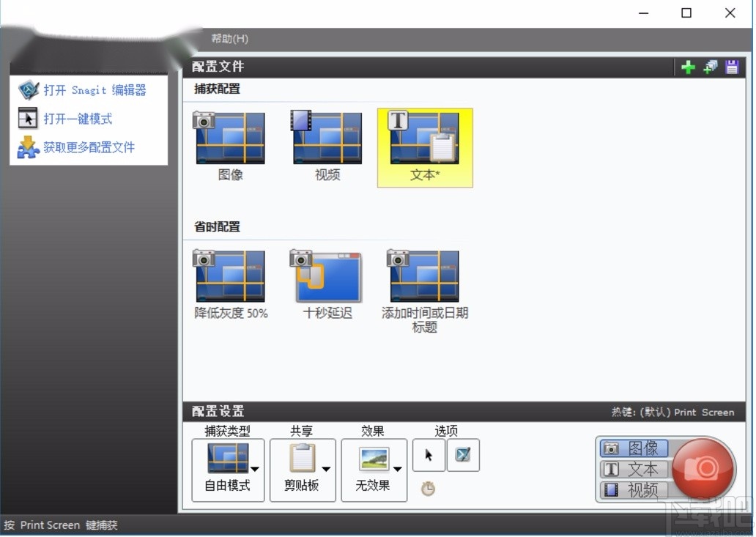Image resolution: width=756 pixels, height=537 pixels.
Task: Click the 自由模式 capture type button
Action: tap(228, 470)
